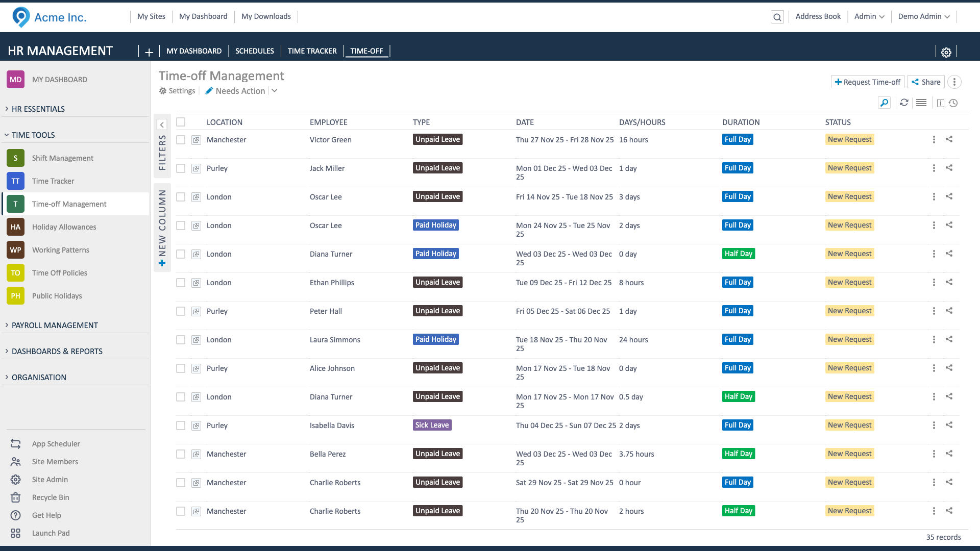Click the gear settings icon on the dark bar
The width and height of the screenshot is (980, 551).
[946, 52]
